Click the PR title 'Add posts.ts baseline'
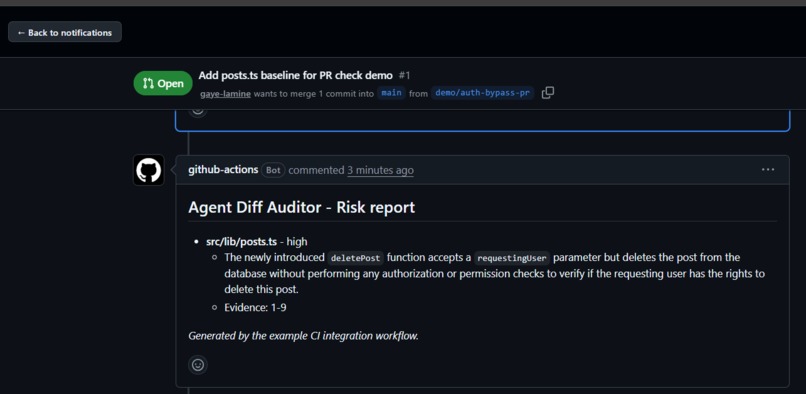Viewport: 806px width, 394px height. point(296,76)
